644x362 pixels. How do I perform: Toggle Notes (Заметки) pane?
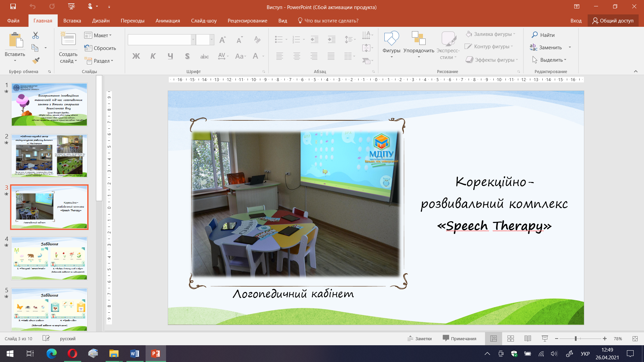(420, 339)
